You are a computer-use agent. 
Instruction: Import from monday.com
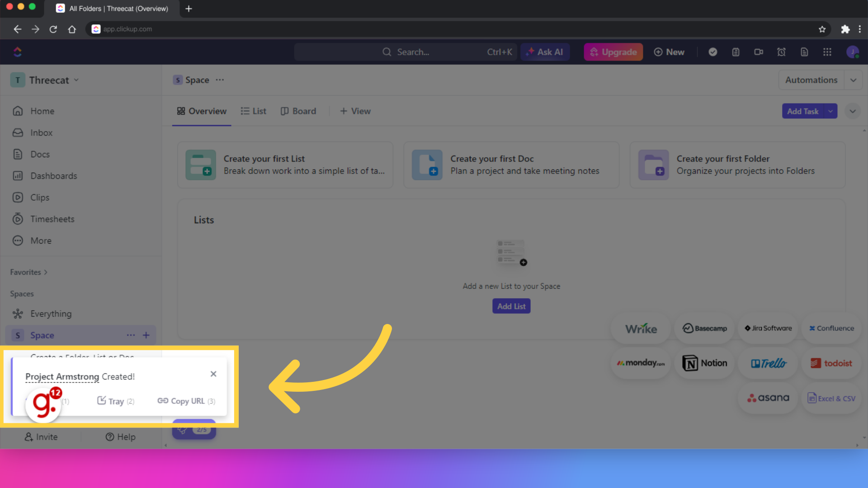coord(641,363)
